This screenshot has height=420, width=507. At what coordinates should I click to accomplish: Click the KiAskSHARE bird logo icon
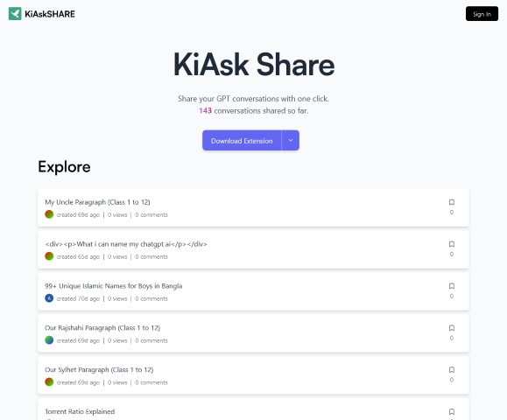click(x=15, y=14)
